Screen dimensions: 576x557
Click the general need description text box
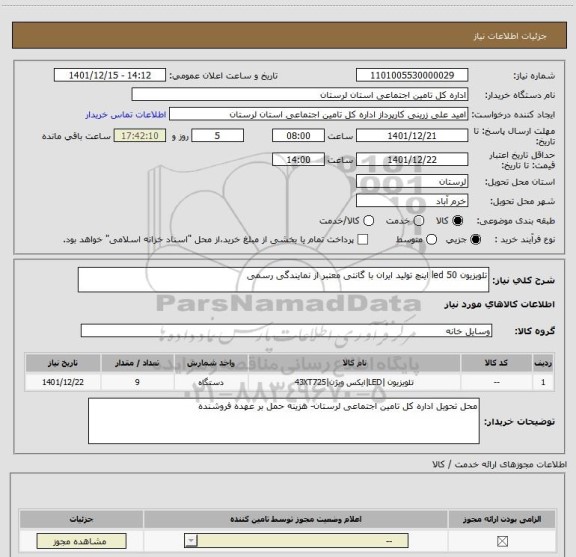[283, 280]
